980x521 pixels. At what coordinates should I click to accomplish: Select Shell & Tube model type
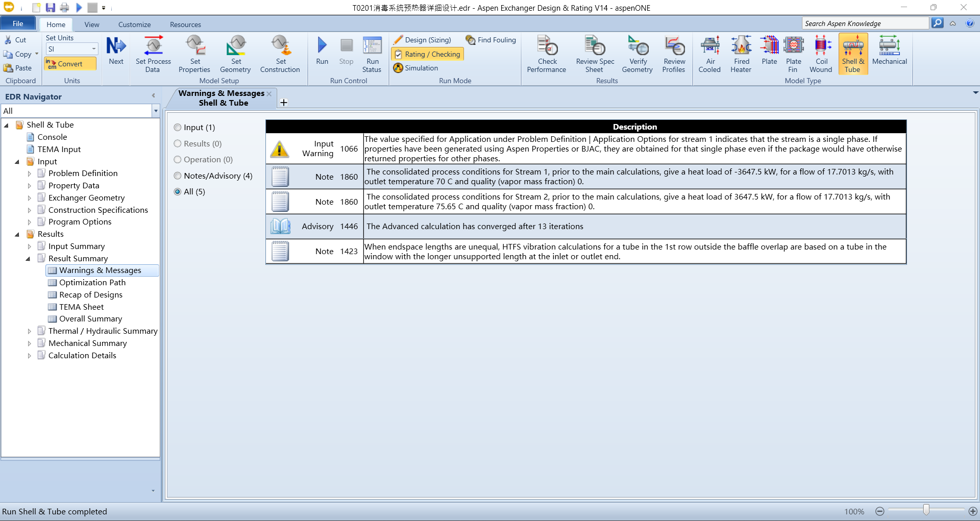[853, 54]
